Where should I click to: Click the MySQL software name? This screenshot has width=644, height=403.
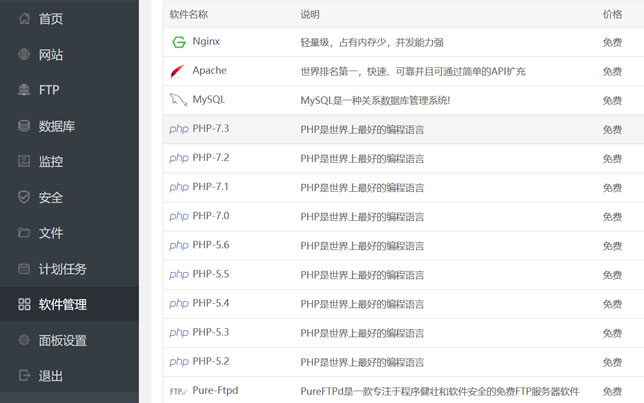pyautogui.click(x=209, y=99)
